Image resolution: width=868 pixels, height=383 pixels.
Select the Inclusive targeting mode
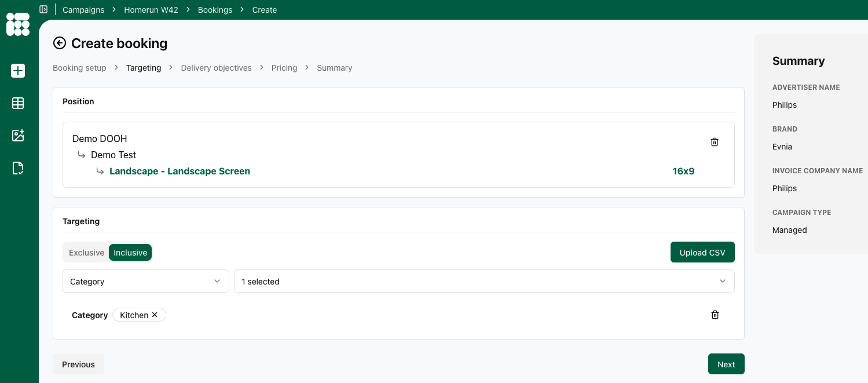pyautogui.click(x=130, y=253)
